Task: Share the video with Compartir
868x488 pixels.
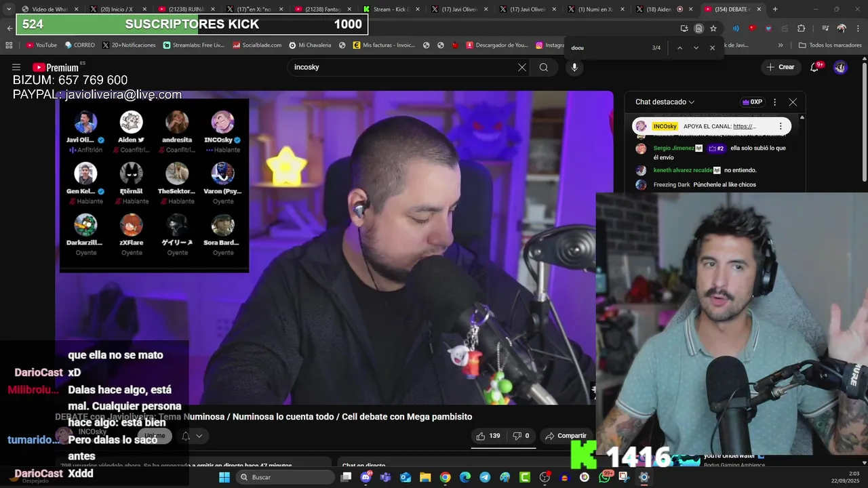Action: click(x=566, y=436)
